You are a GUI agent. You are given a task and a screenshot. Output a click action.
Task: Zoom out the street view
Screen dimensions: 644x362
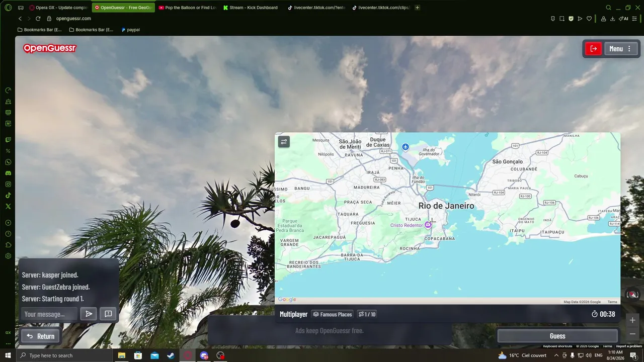coord(632,334)
